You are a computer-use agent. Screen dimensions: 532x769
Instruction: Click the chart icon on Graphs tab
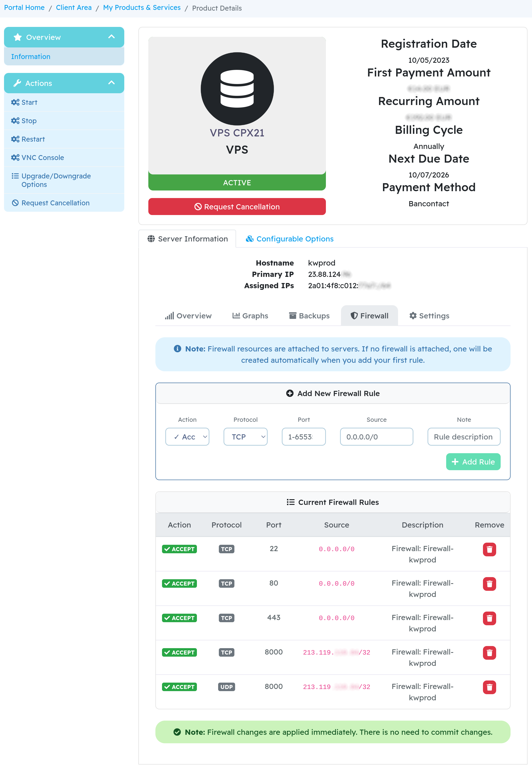tap(236, 316)
